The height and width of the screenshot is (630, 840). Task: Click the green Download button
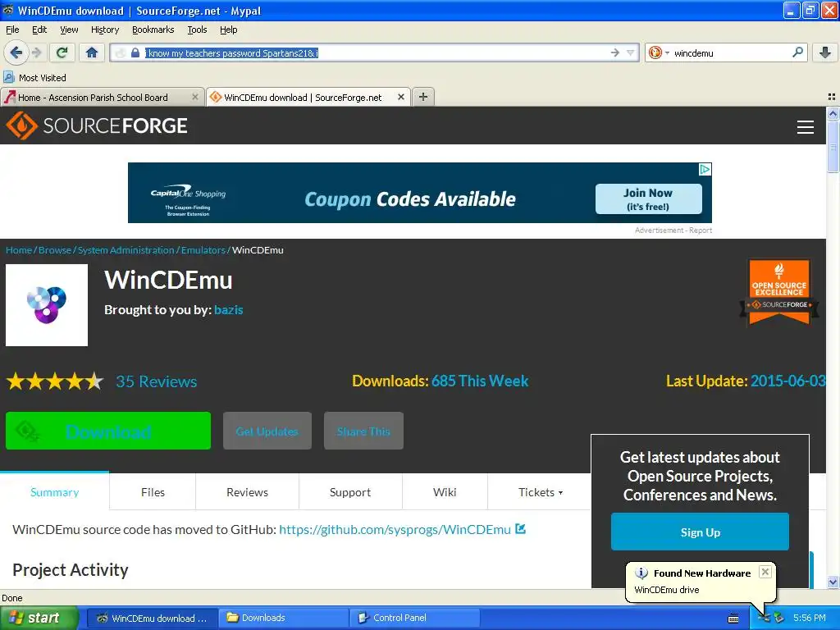coord(108,431)
